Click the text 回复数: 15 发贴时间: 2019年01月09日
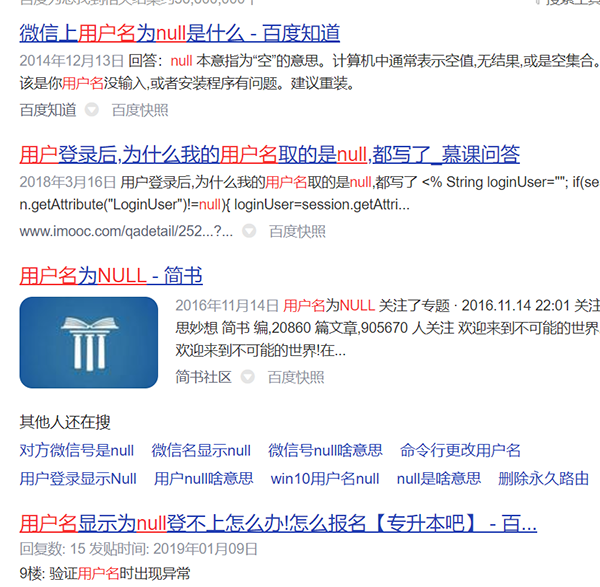Viewport: 600px width, 587px height. tap(139, 549)
